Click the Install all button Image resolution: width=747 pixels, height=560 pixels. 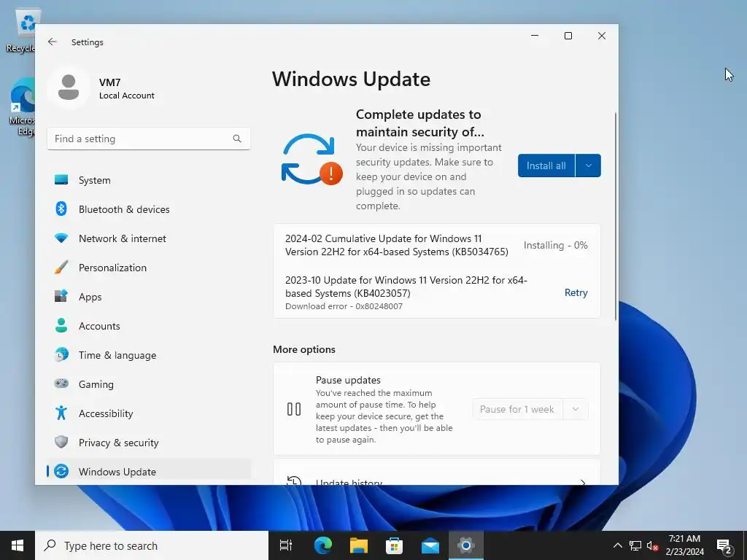click(546, 166)
